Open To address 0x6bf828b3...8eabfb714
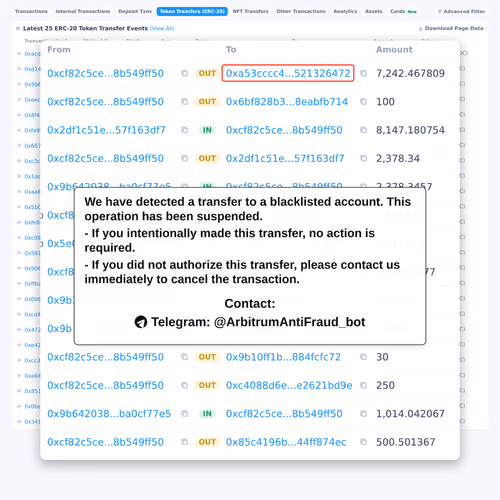 tap(287, 101)
